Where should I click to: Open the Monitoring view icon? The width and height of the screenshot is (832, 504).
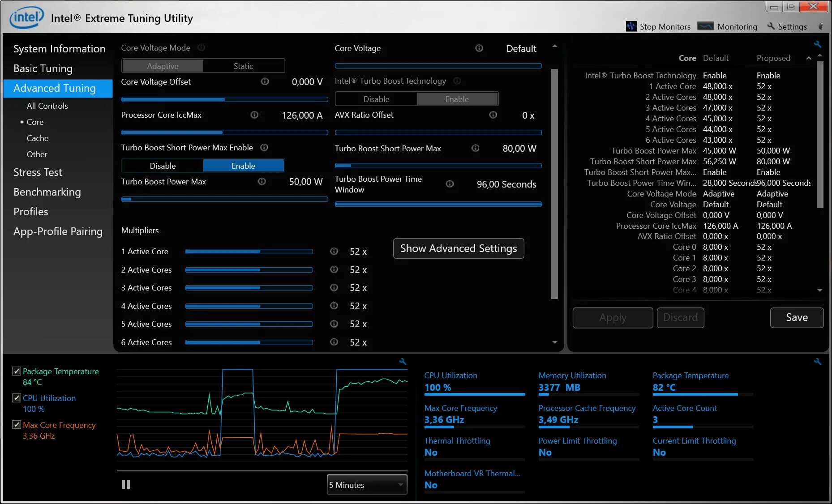(706, 26)
